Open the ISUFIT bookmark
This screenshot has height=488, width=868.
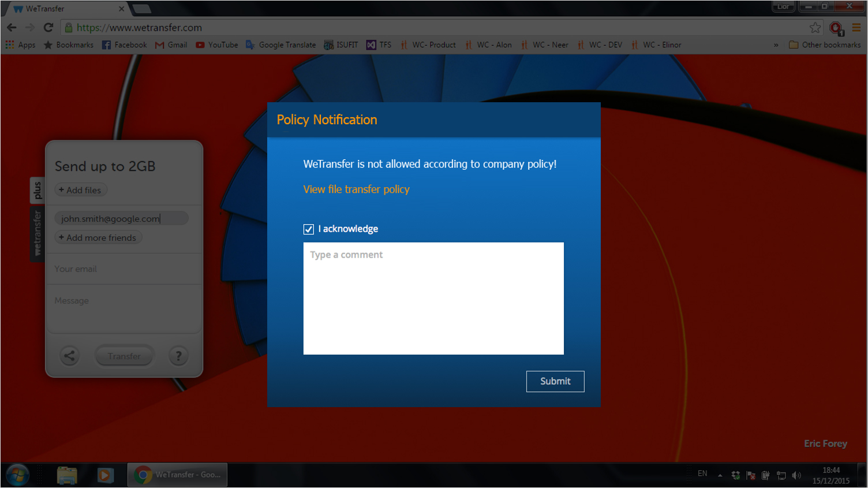click(x=341, y=44)
